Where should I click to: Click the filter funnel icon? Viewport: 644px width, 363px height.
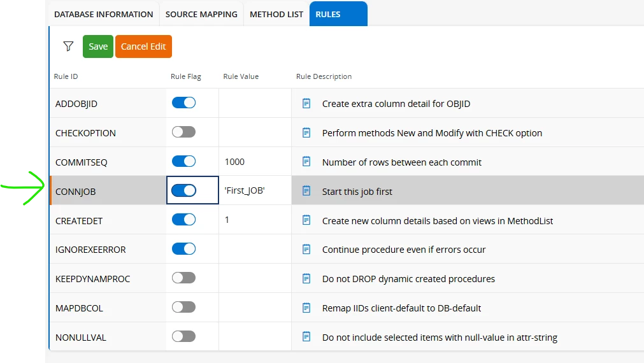[x=68, y=46]
